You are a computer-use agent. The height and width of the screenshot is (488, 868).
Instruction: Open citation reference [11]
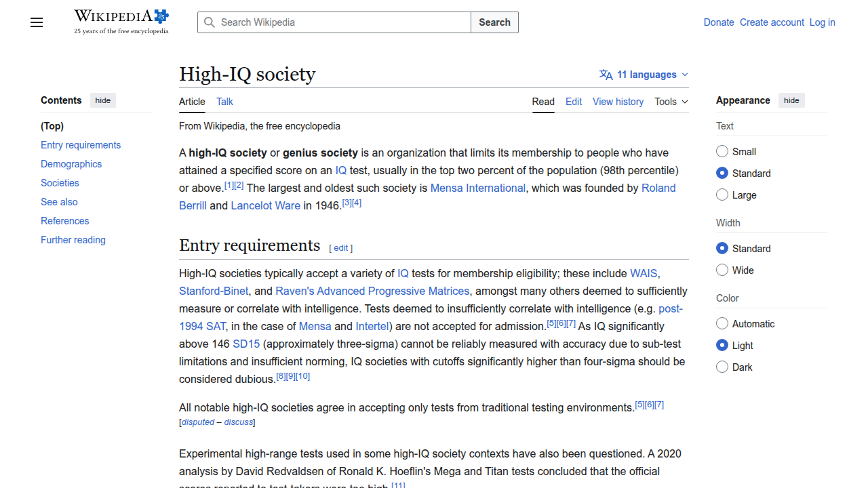398,485
